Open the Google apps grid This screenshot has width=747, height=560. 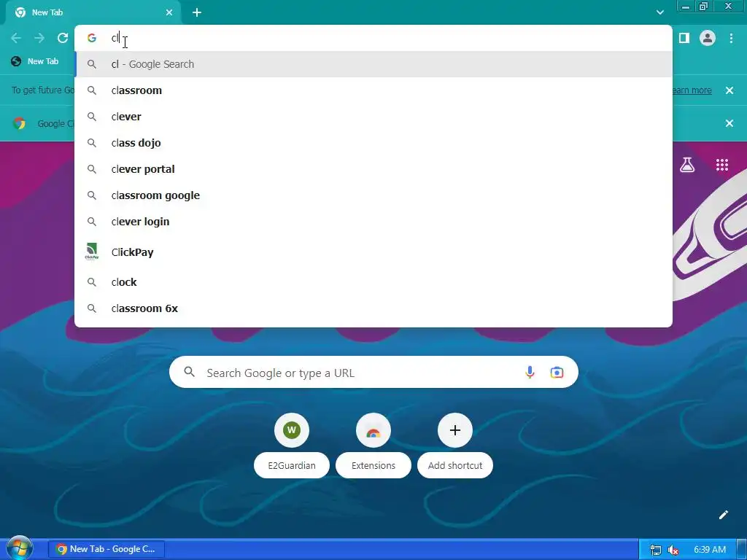pos(722,165)
